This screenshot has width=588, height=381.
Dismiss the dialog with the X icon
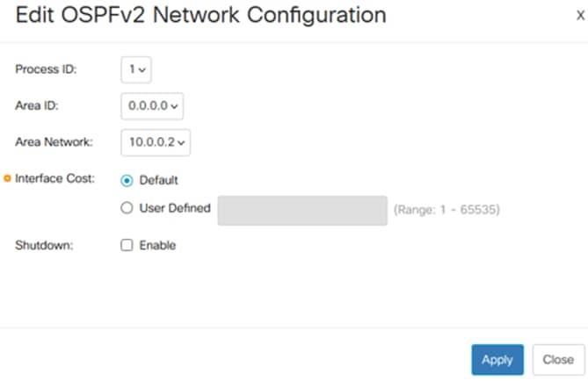tap(579, 18)
